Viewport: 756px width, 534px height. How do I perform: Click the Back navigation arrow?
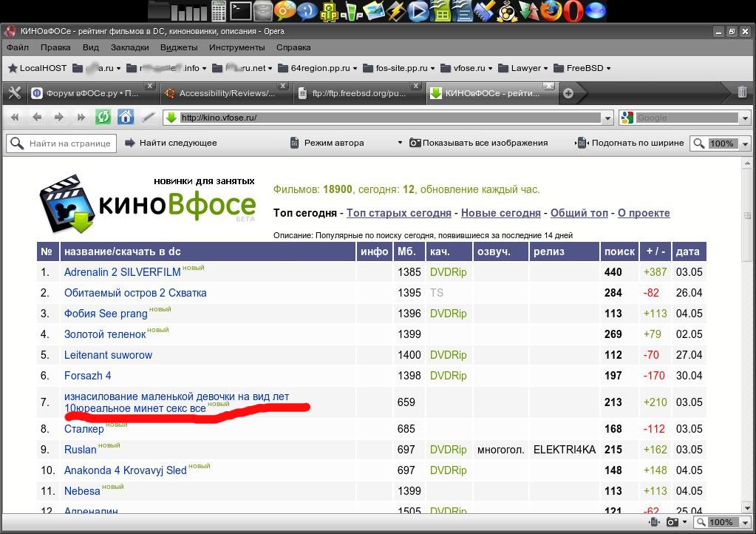pos(37,117)
